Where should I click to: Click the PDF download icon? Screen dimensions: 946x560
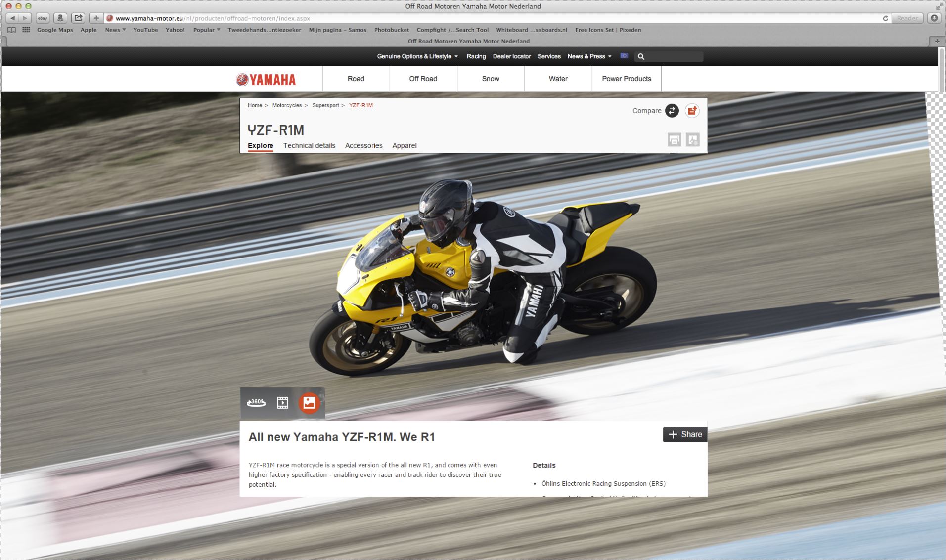pyautogui.click(x=693, y=140)
